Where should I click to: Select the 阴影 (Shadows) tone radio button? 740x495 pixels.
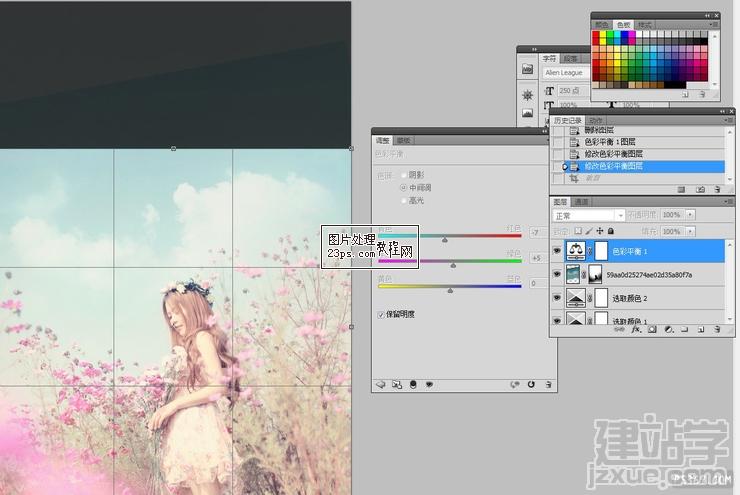click(404, 175)
